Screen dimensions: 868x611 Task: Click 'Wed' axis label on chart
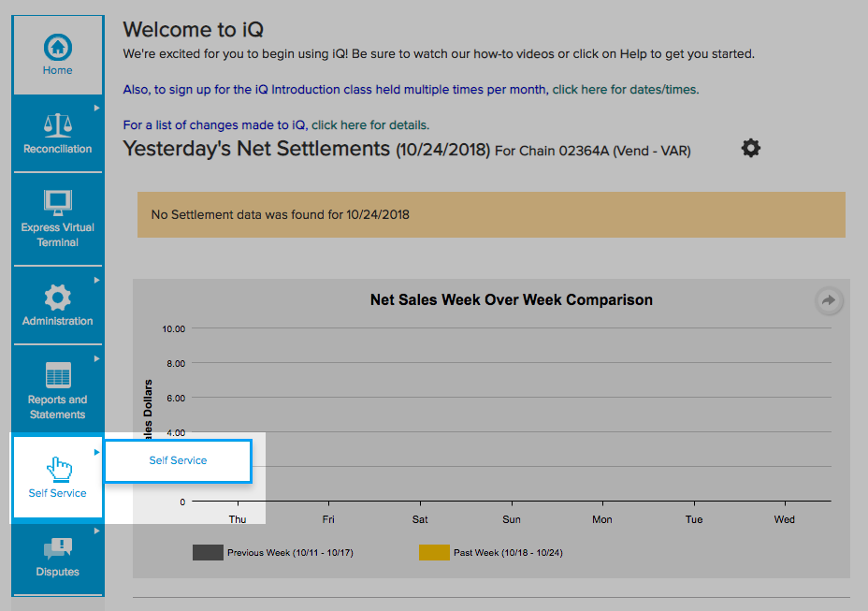785,519
